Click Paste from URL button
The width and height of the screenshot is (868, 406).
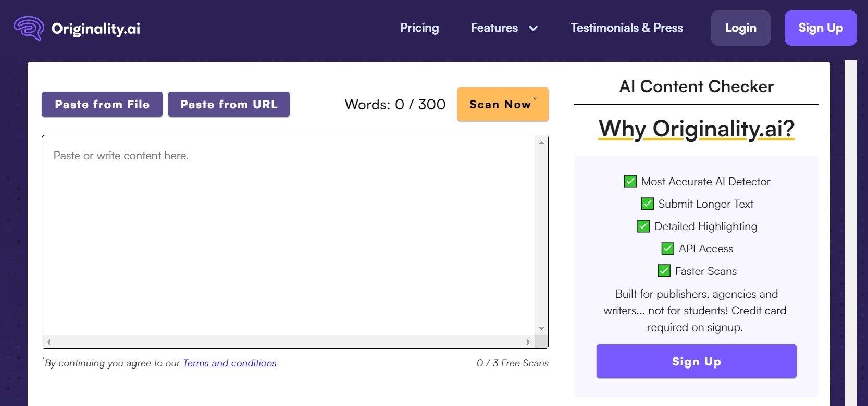229,104
